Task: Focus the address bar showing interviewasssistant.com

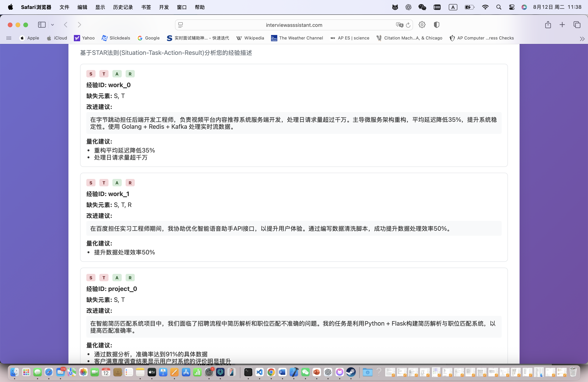Action: point(294,25)
